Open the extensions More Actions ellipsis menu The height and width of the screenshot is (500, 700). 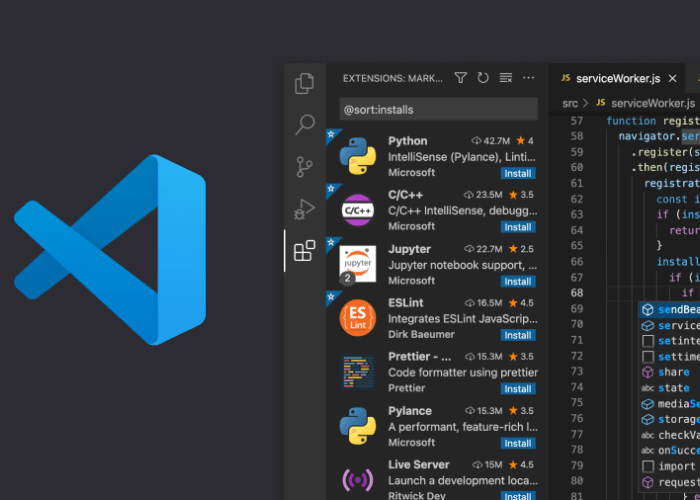click(529, 78)
